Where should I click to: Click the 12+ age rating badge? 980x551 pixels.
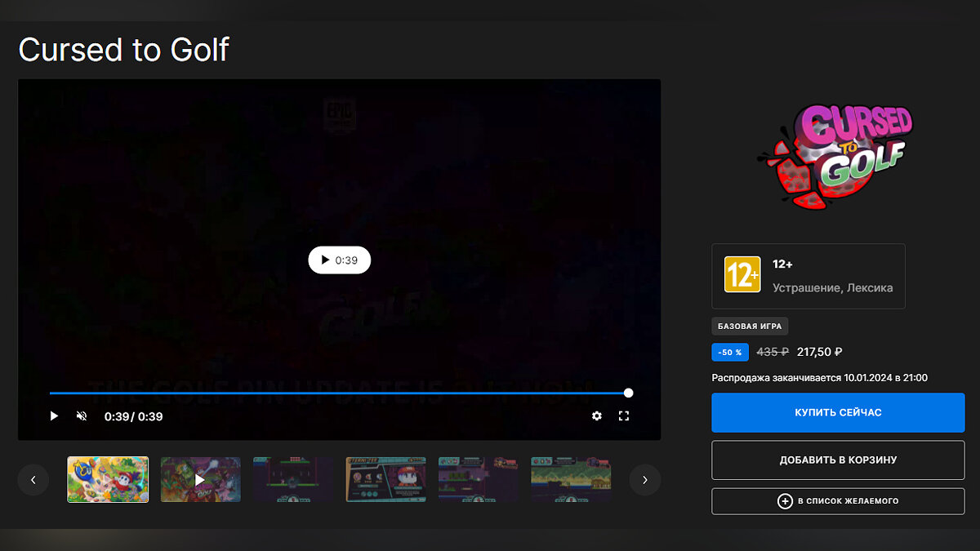click(x=742, y=275)
